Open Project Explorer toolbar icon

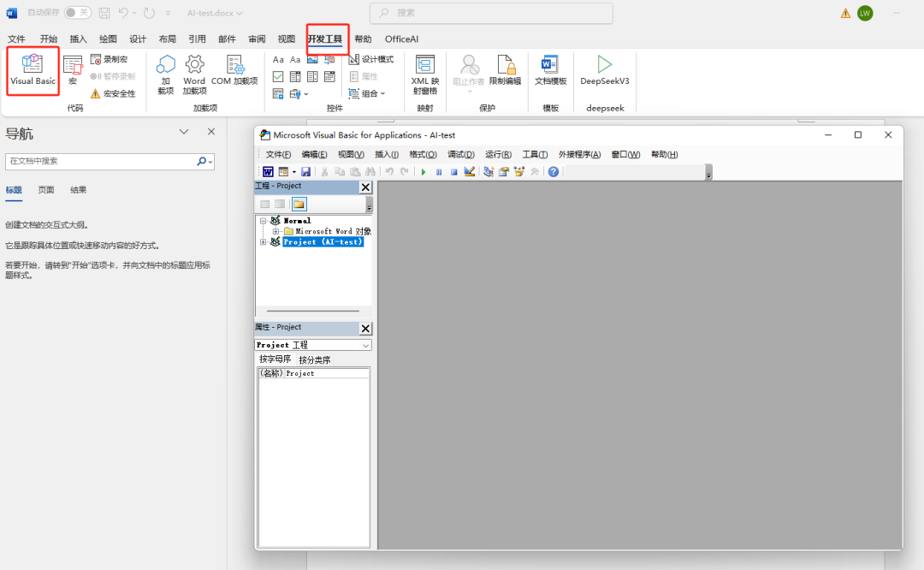pos(488,171)
